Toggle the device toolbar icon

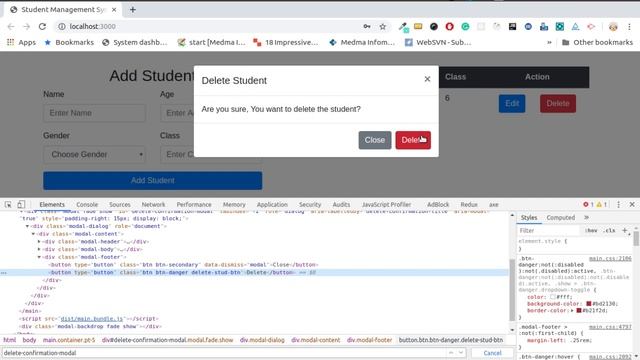click(21, 204)
